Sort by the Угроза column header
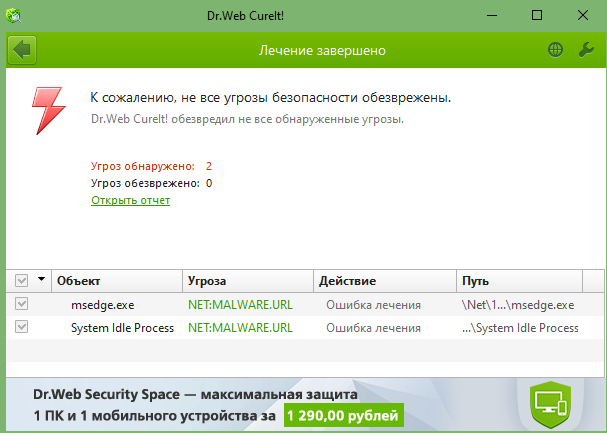 [x=248, y=281]
